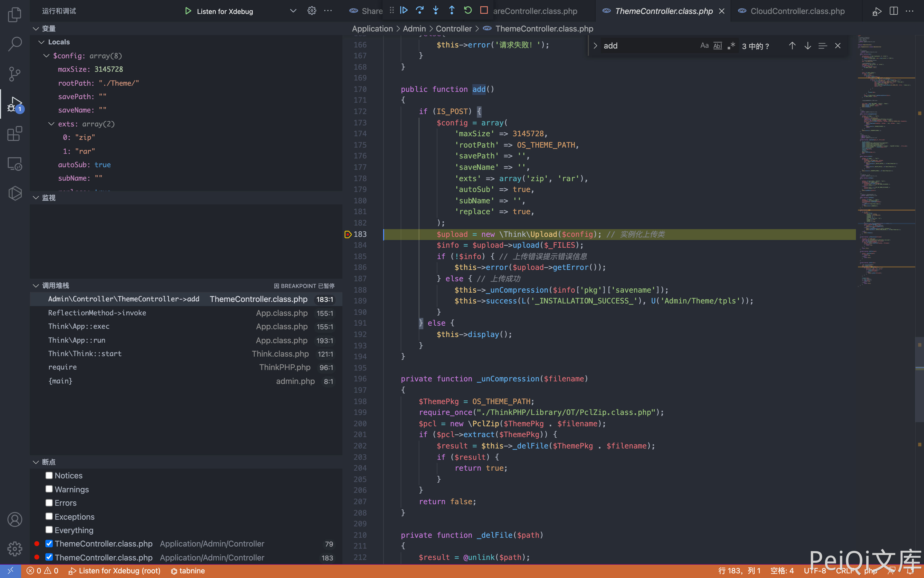
Task: Click tabnine in status bar
Action: [187, 571]
